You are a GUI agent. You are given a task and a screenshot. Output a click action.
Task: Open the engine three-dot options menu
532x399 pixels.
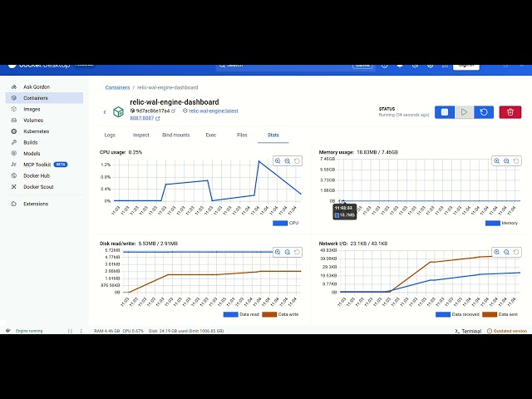tap(81, 331)
